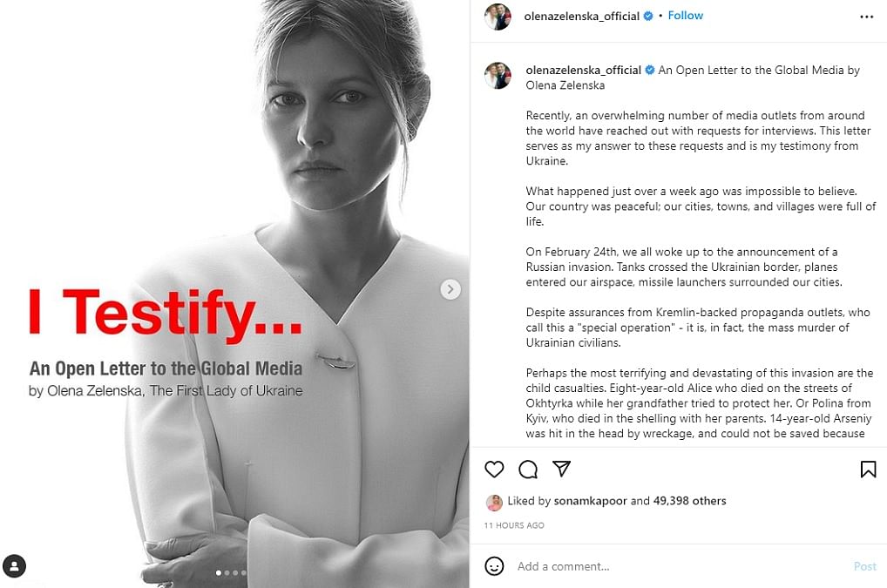Open emoji picker smiley icon
Image resolution: width=887 pixels, height=588 pixels.
pos(494,566)
